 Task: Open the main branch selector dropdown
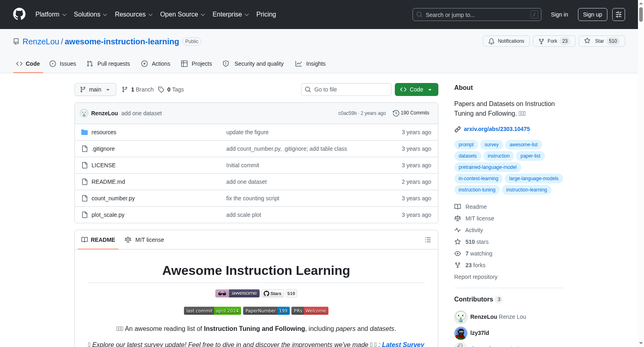pyautogui.click(x=95, y=89)
